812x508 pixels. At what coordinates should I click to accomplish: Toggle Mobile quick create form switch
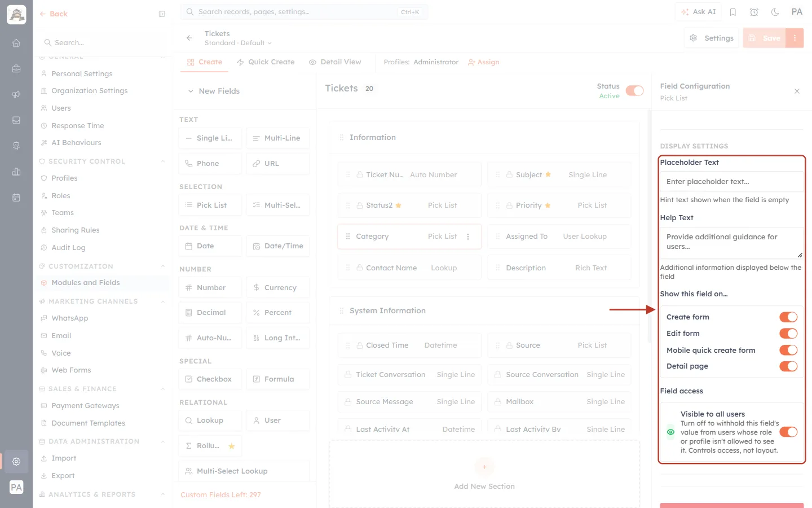click(788, 350)
